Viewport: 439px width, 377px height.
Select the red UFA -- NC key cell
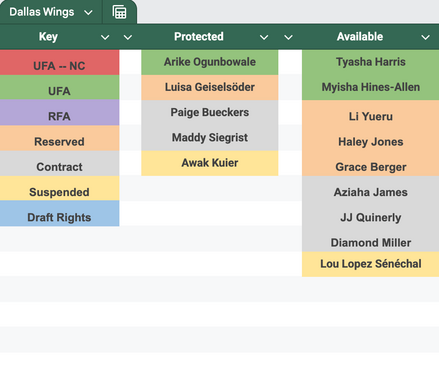point(59,62)
